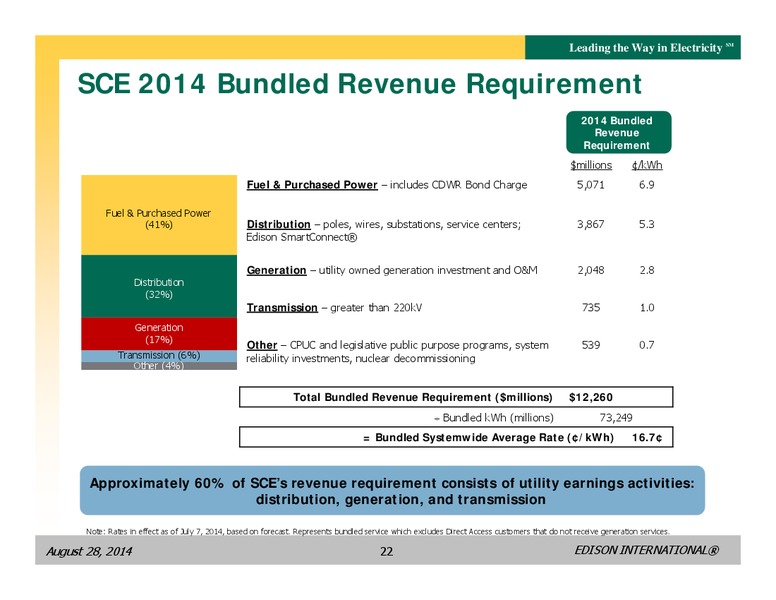
Task: Click the underlined 'Distribution' heading
Action: pyautogui.click(x=279, y=224)
